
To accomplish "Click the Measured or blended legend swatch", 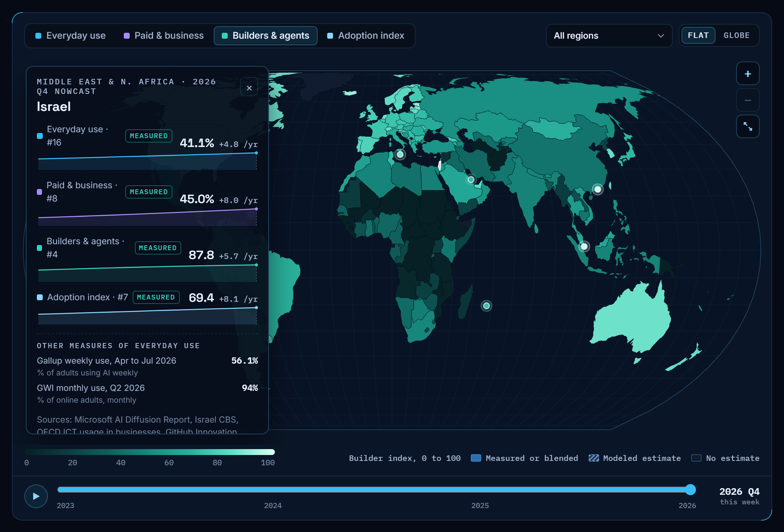I will [476, 458].
